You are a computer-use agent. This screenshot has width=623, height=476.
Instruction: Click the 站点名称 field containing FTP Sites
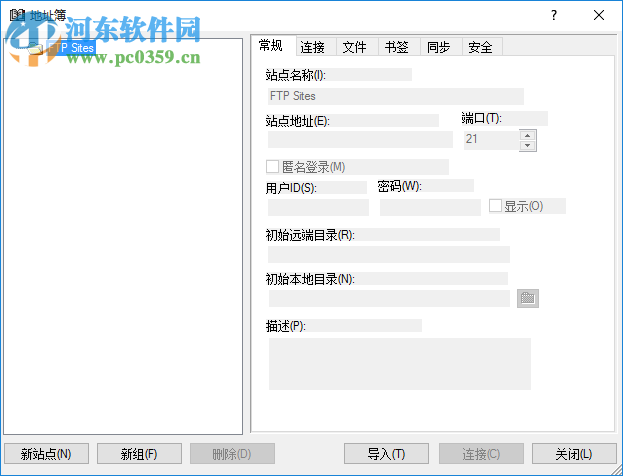(396, 96)
